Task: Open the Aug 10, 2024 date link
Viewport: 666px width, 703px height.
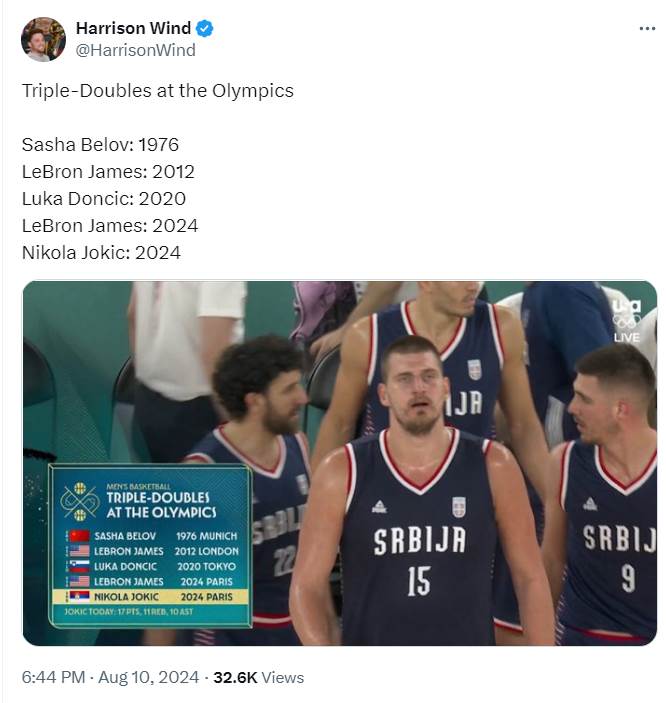Action: coord(148,677)
